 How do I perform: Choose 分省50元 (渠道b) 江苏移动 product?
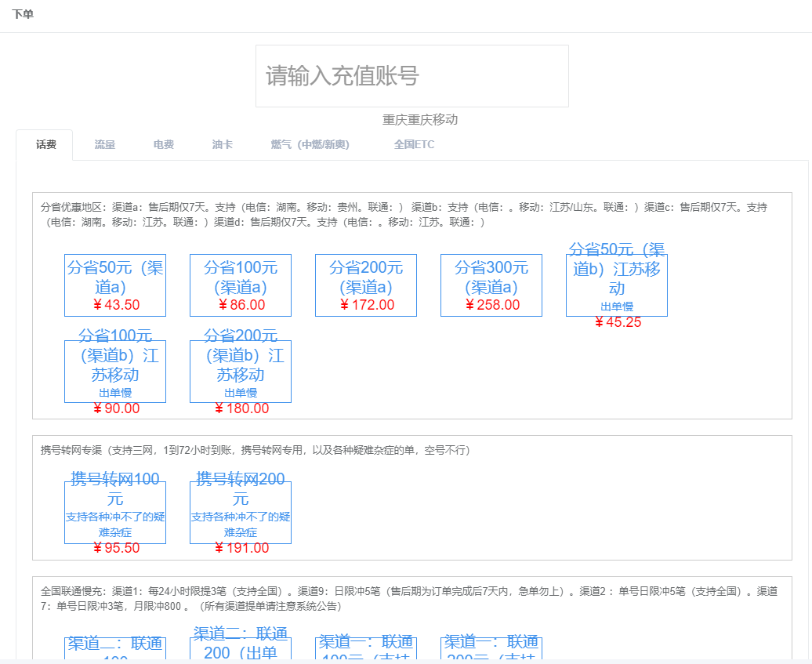click(x=617, y=285)
